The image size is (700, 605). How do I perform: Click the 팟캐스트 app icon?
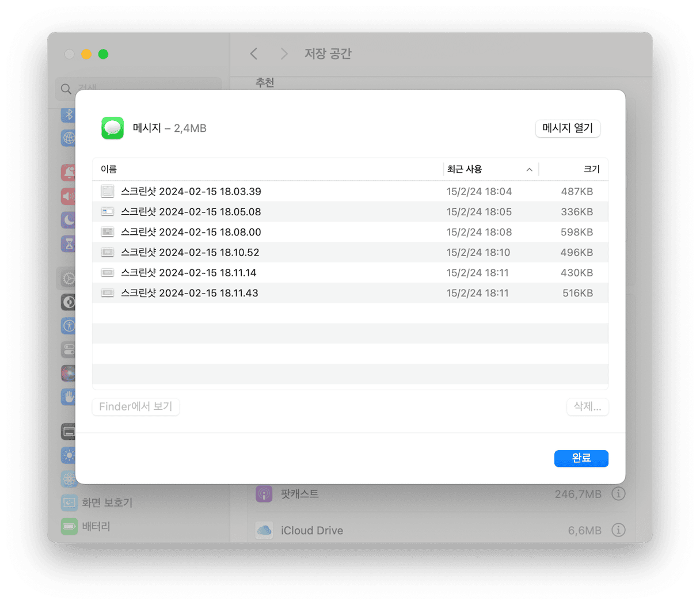tap(264, 494)
